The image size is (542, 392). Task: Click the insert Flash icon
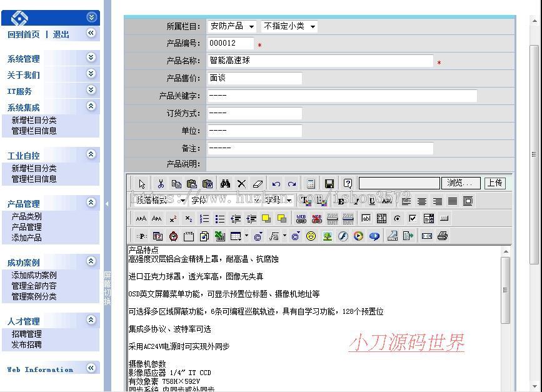point(343,236)
